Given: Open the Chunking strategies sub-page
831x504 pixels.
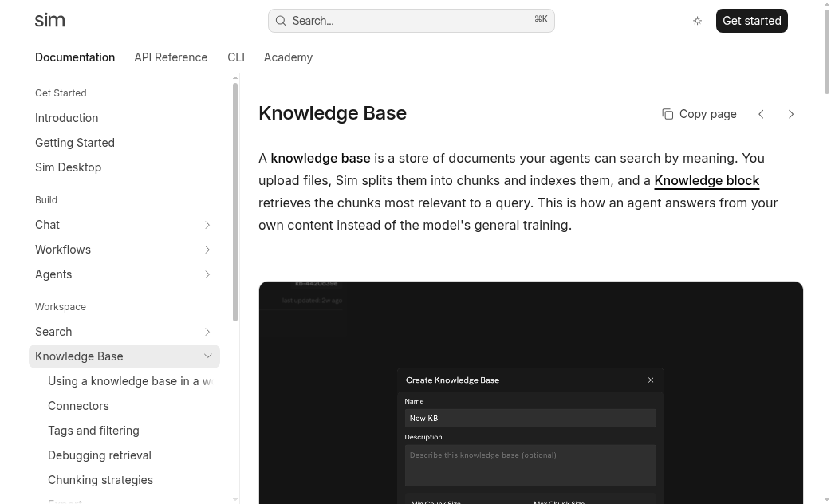Looking at the screenshot, I should pyautogui.click(x=100, y=480).
